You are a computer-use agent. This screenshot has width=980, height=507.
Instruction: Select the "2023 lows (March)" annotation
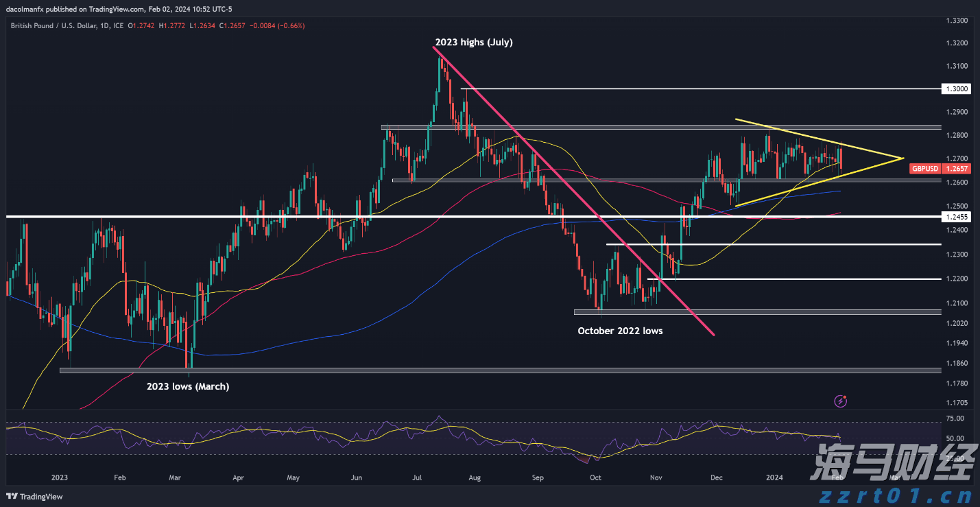(x=187, y=386)
